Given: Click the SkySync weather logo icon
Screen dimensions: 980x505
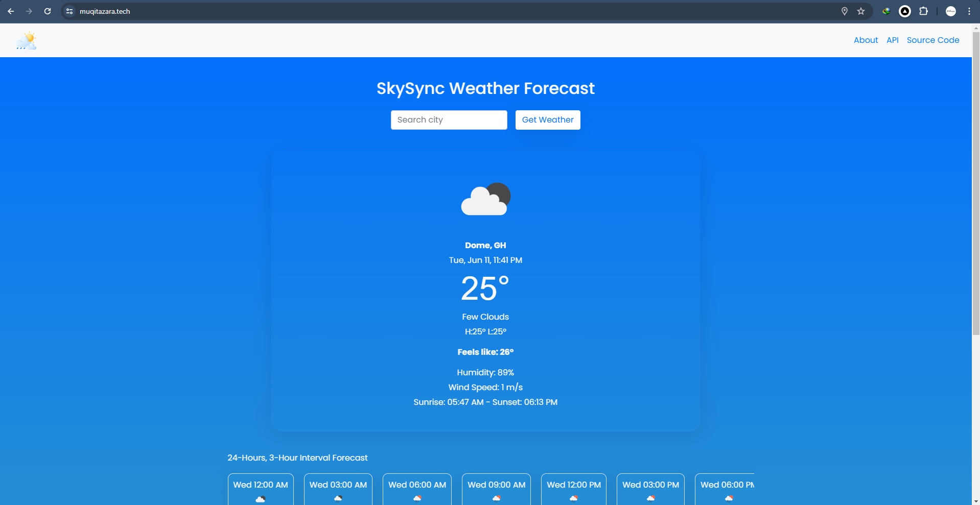Looking at the screenshot, I should pyautogui.click(x=26, y=40).
